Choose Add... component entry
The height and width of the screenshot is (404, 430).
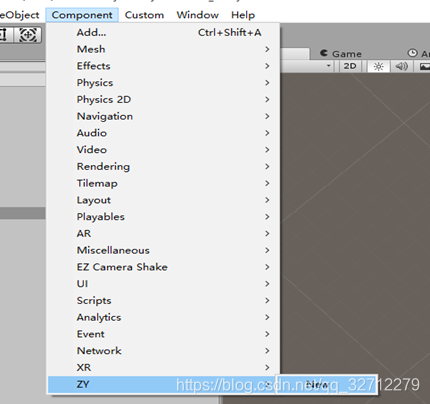click(163, 32)
